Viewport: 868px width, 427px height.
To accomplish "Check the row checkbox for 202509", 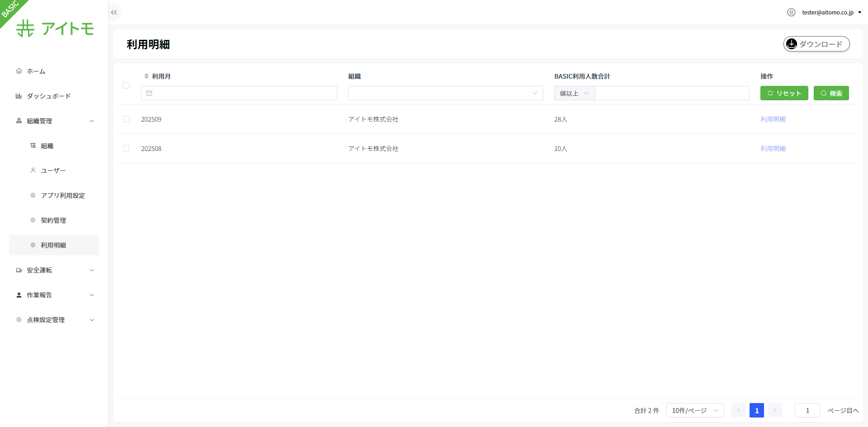I will [x=126, y=119].
